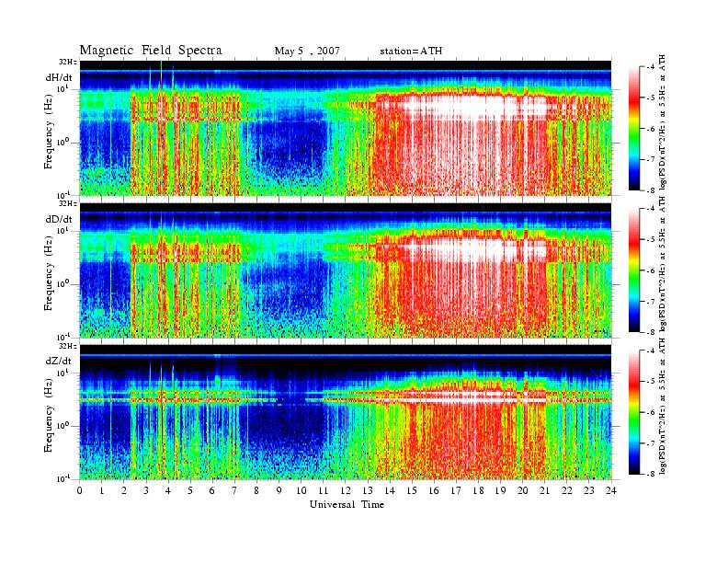This screenshot has width=728, height=563.
Task: Click the '32Hz' label of the top panel
Action: tap(68, 62)
